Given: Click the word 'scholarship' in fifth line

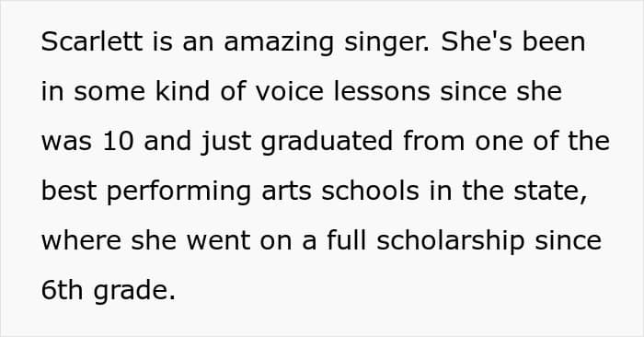Looking at the screenshot, I should pos(450,242).
